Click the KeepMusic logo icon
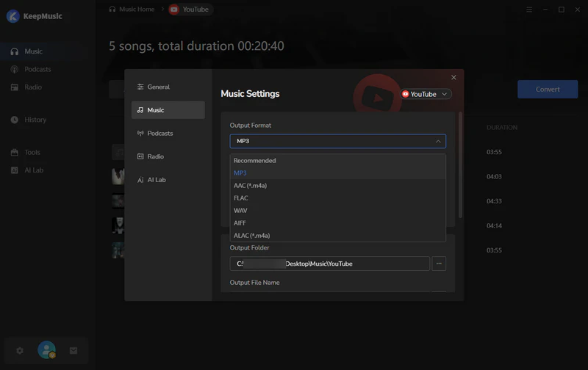The width and height of the screenshot is (588, 370). click(12, 16)
